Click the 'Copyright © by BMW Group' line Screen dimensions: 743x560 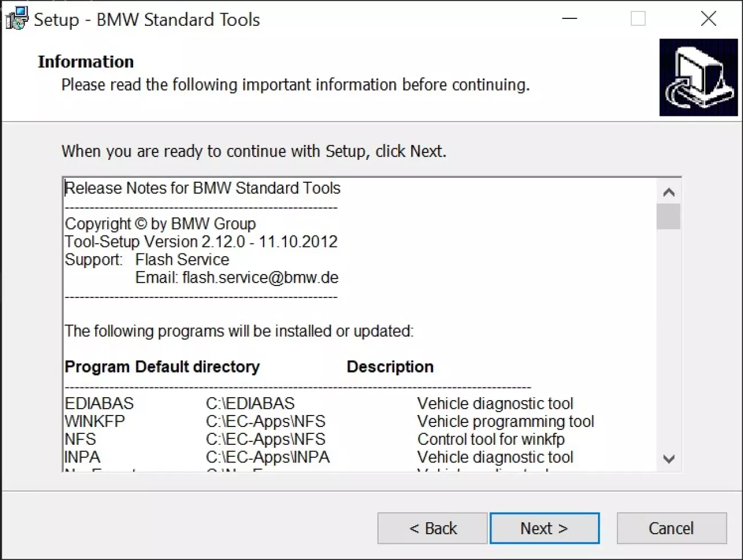click(x=160, y=224)
